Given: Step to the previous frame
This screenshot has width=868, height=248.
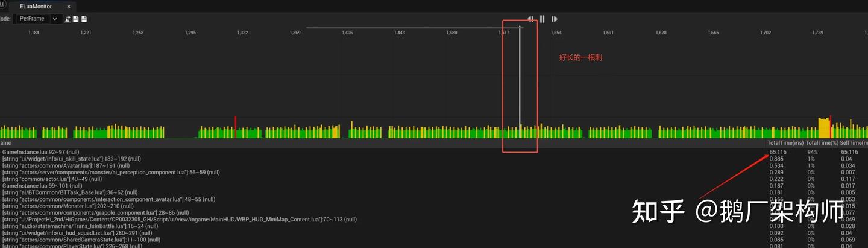Looking at the screenshot, I should [530, 19].
